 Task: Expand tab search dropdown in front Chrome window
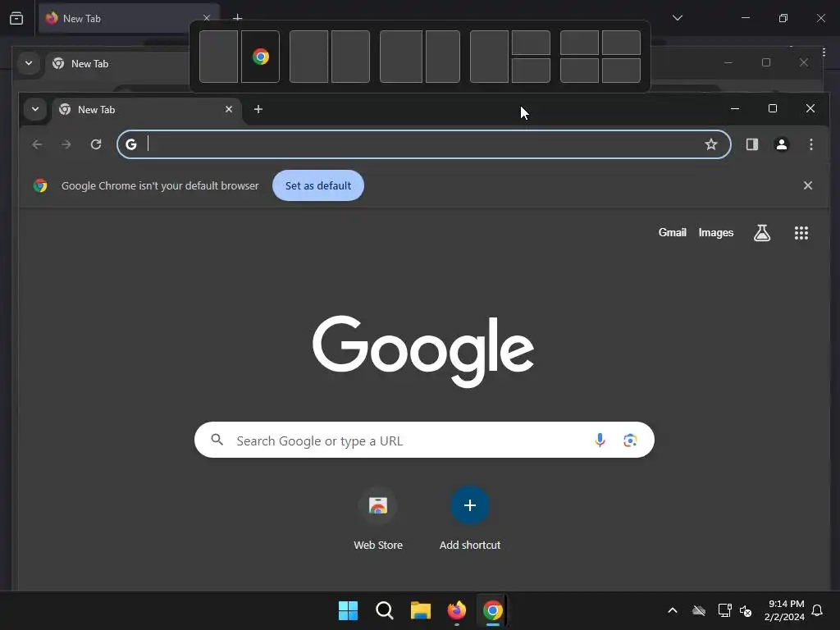[x=34, y=109]
